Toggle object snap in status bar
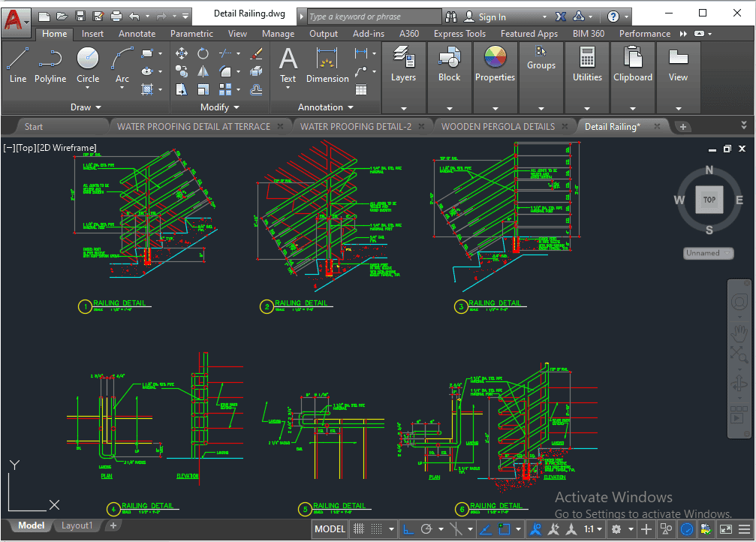Viewport: 756px width, 542px height. [x=505, y=529]
